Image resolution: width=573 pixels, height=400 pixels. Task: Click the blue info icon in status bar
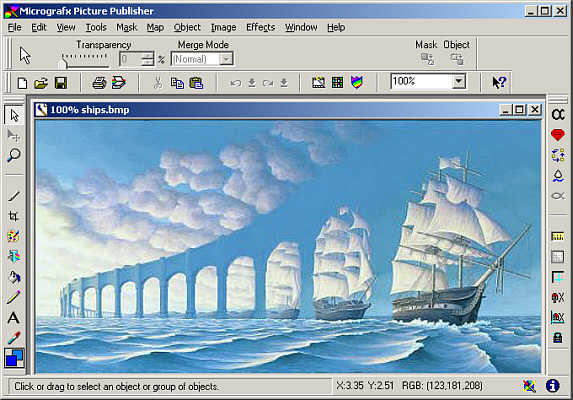[x=553, y=385]
